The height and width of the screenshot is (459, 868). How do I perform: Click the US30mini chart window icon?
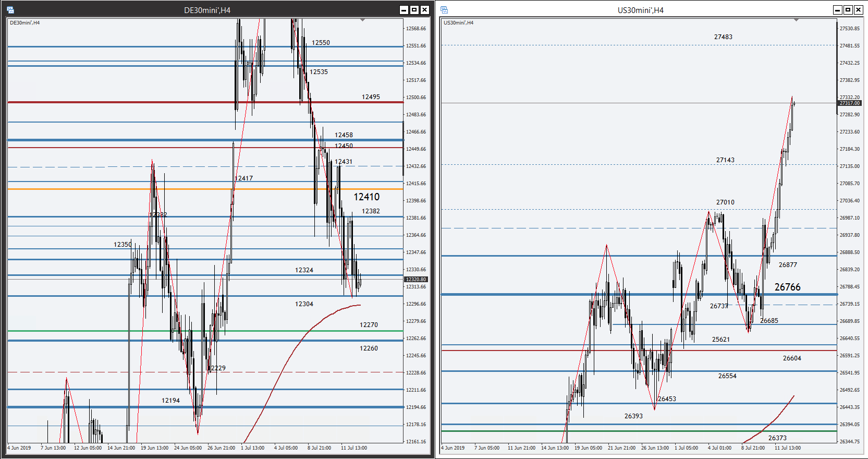tap(444, 10)
